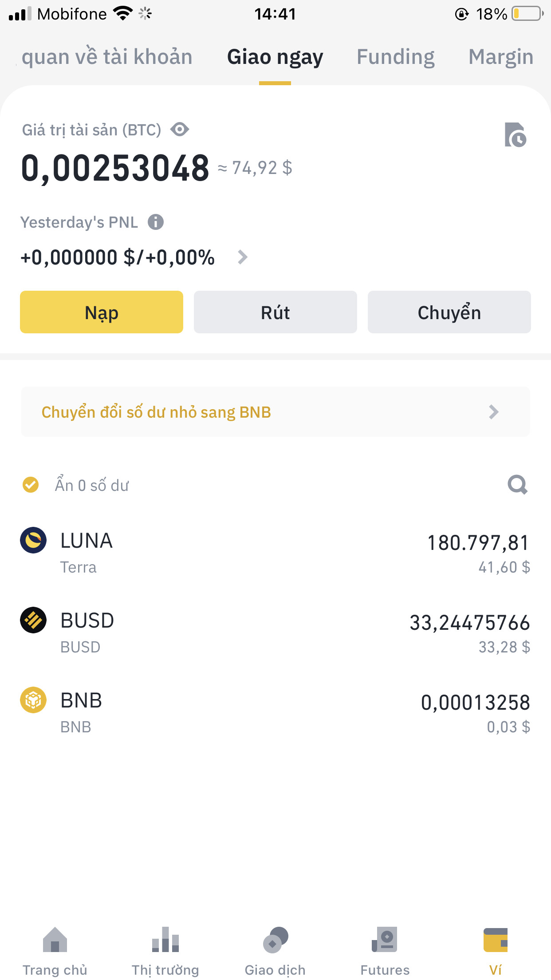The width and height of the screenshot is (551, 980).
Task: Switch to the Funding tab
Action: click(x=396, y=57)
